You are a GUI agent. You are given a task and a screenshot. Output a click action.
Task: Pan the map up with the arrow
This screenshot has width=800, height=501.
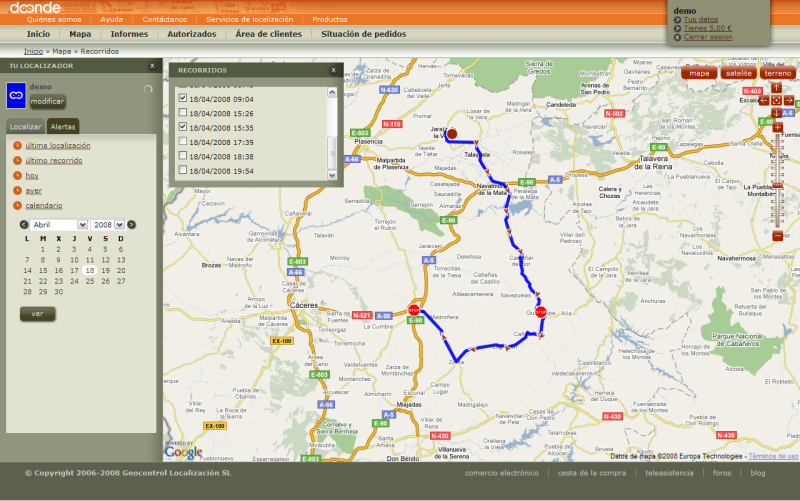click(x=776, y=88)
